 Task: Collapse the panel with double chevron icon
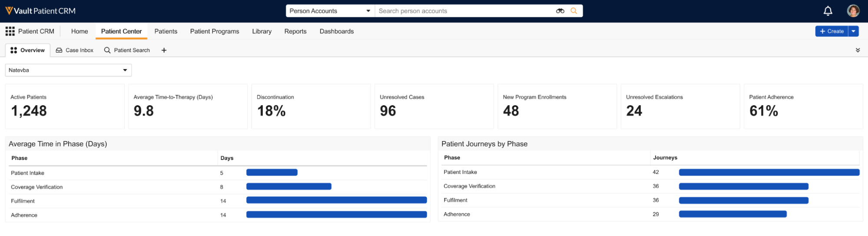click(x=858, y=50)
